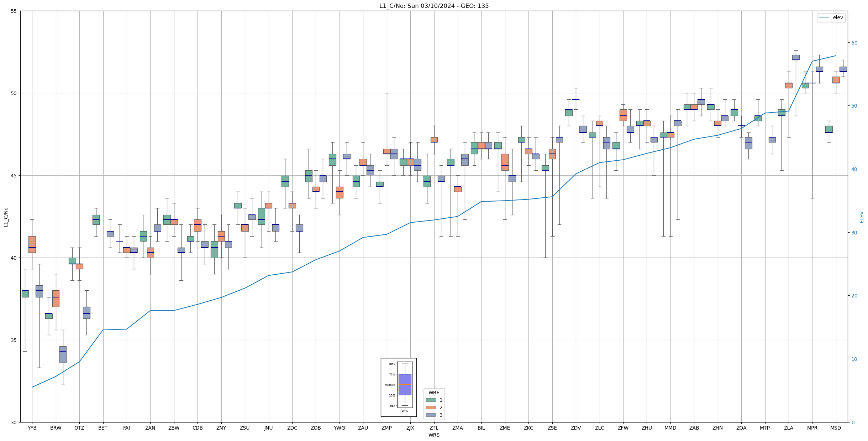The width and height of the screenshot is (868, 441).
Task: Click the chart title L1_C/No Sun 03/10/2024
Action: 434,6
